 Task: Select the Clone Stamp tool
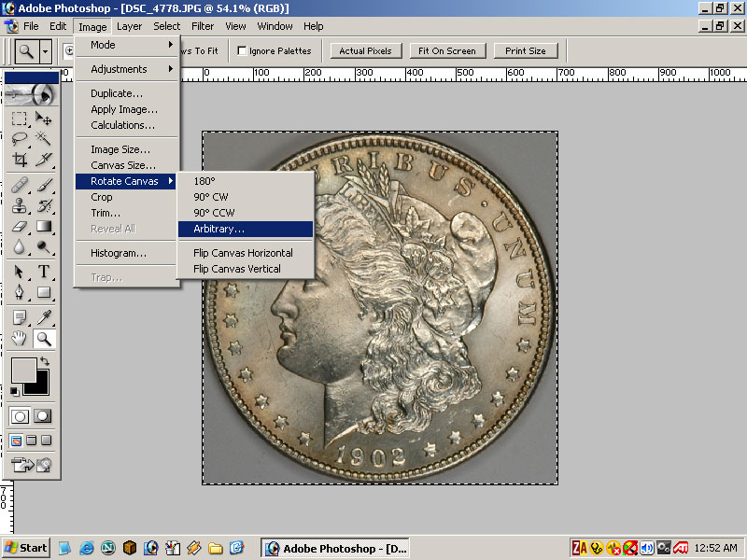point(20,205)
